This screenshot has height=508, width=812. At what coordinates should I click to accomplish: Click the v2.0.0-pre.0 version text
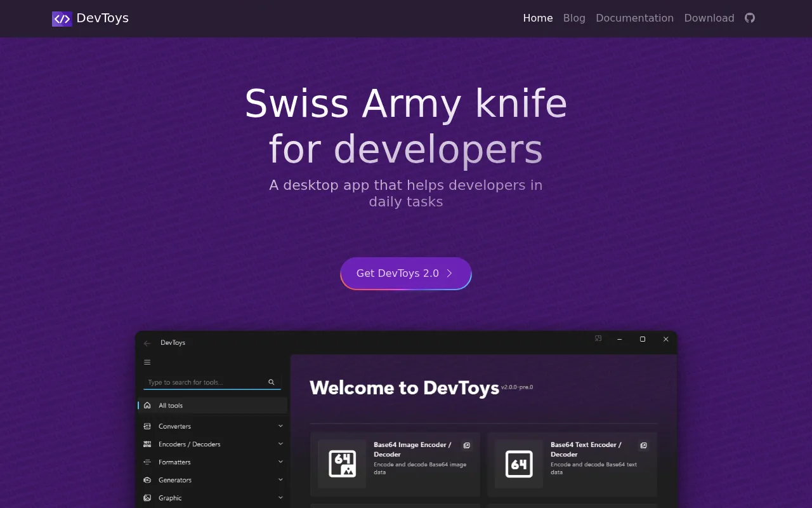coord(517,387)
